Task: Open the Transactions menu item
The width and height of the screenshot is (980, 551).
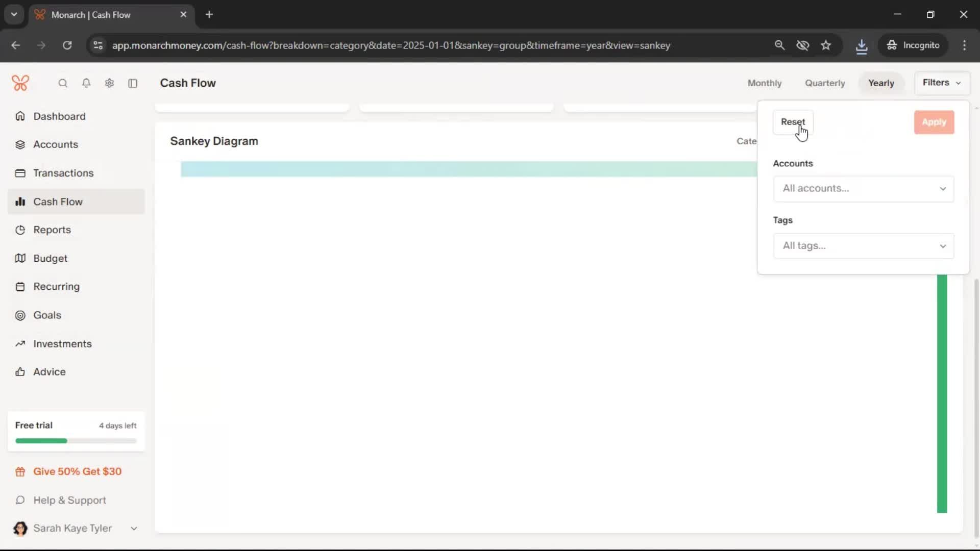Action: 63,173
